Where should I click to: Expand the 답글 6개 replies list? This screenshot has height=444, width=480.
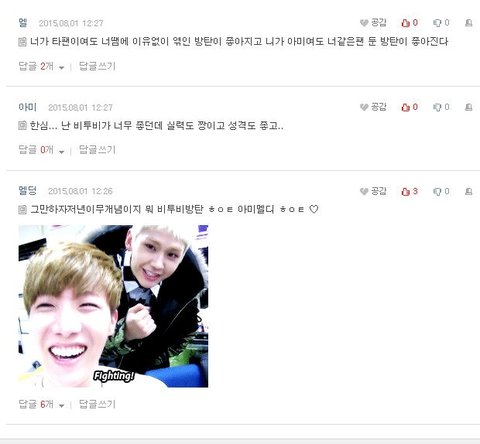click(41, 404)
